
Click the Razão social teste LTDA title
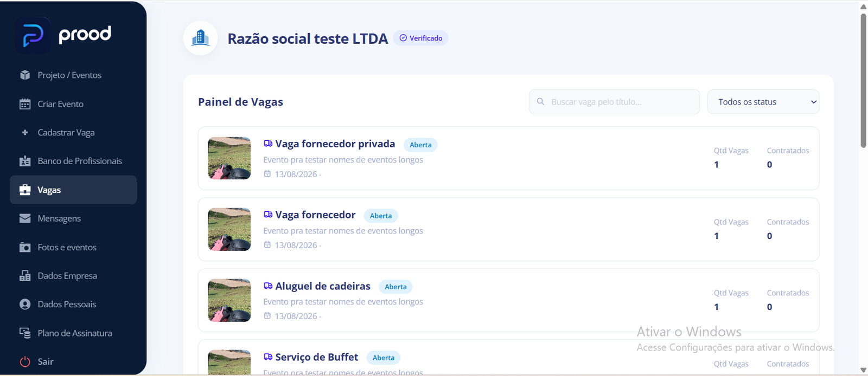click(x=308, y=38)
